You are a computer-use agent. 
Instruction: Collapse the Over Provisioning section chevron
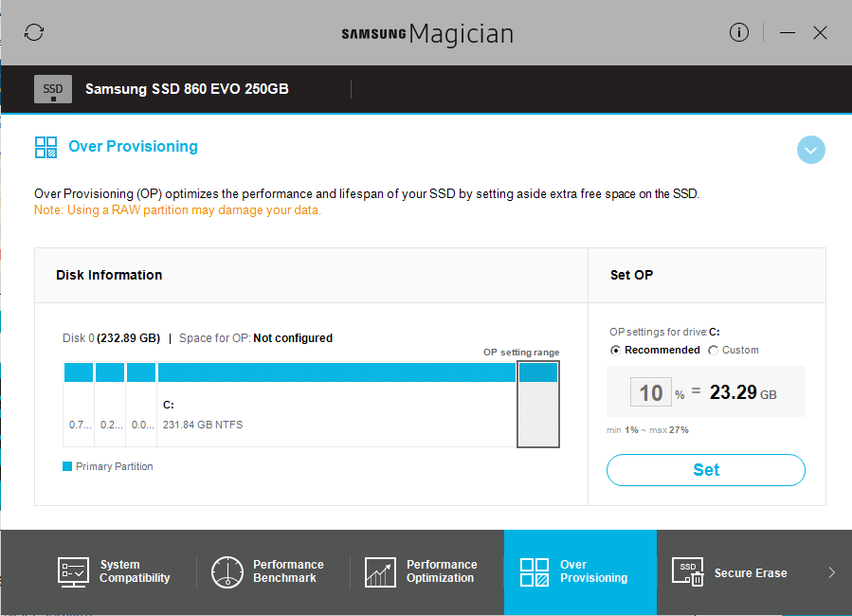coord(810,150)
